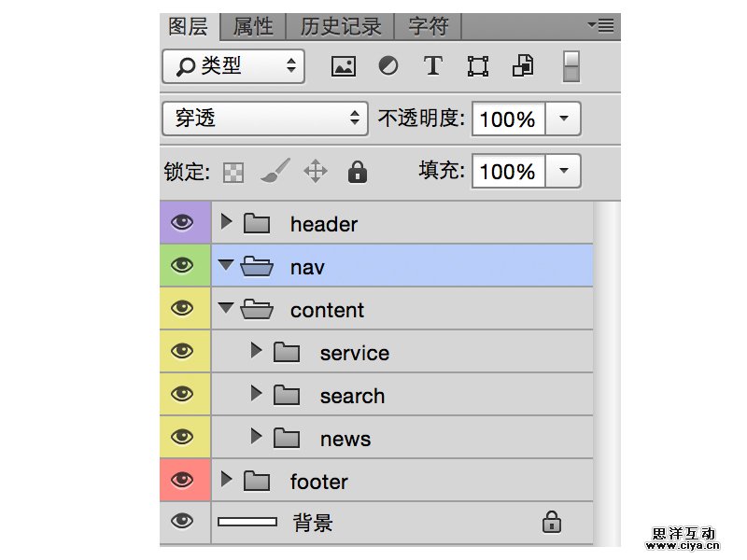
Task: Open the 不透明度 opacity slider arrow
Action: click(562, 119)
